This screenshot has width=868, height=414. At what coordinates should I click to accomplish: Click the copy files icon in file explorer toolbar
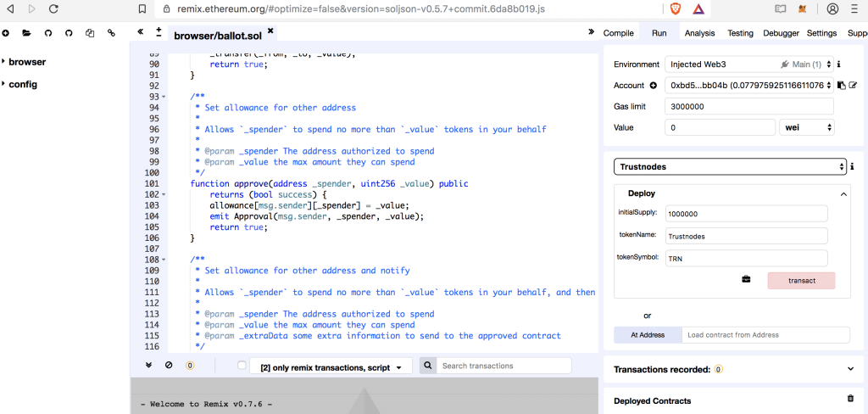(90, 33)
